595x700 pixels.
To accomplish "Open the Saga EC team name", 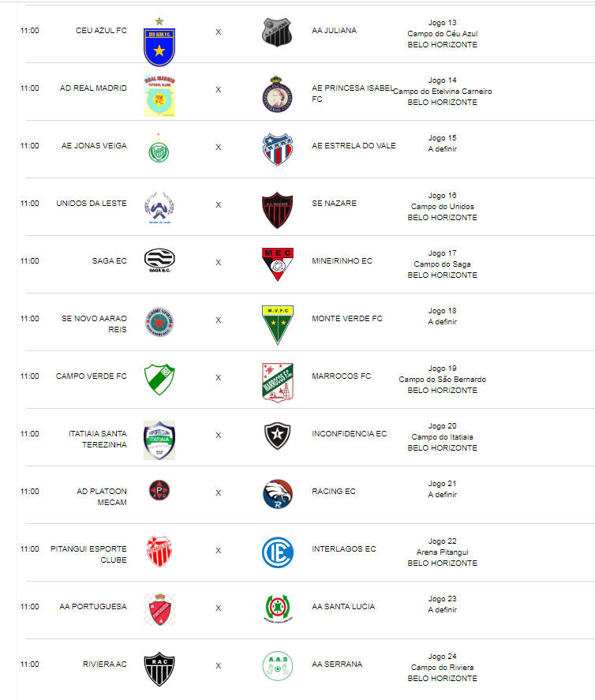I will 110,260.
